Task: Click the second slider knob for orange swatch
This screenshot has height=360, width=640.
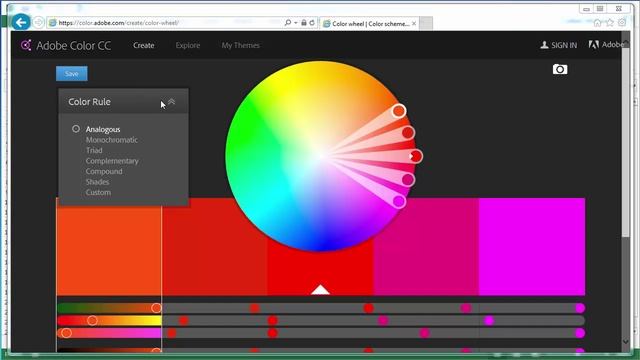Action: pos(92,320)
